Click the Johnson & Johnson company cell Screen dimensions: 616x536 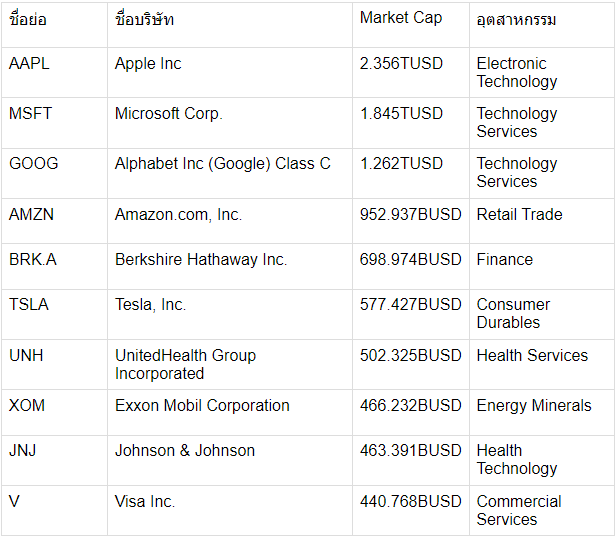tap(185, 451)
